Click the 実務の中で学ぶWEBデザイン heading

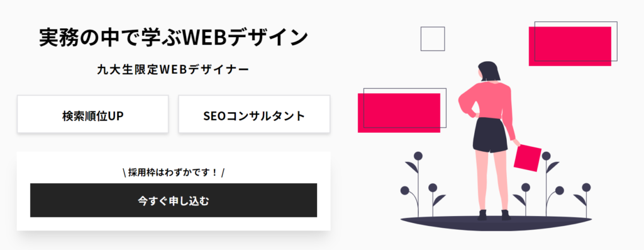click(x=174, y=38)
